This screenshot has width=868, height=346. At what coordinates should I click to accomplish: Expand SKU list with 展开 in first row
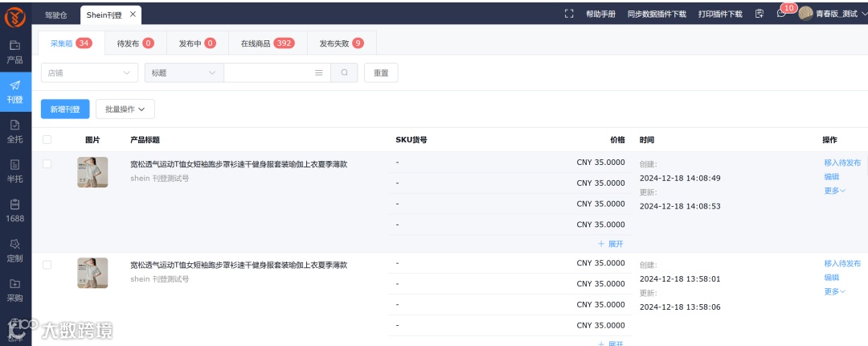(x=611, y=244)
